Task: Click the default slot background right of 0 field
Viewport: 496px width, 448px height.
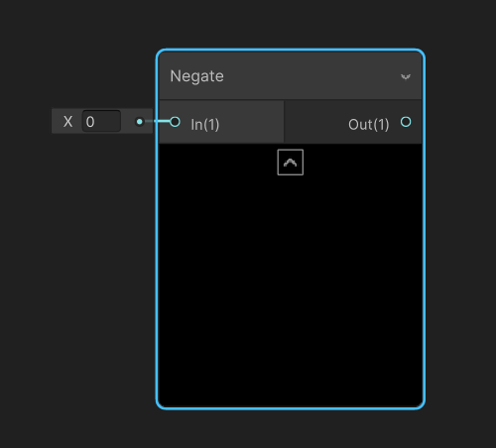Action: 128,121
